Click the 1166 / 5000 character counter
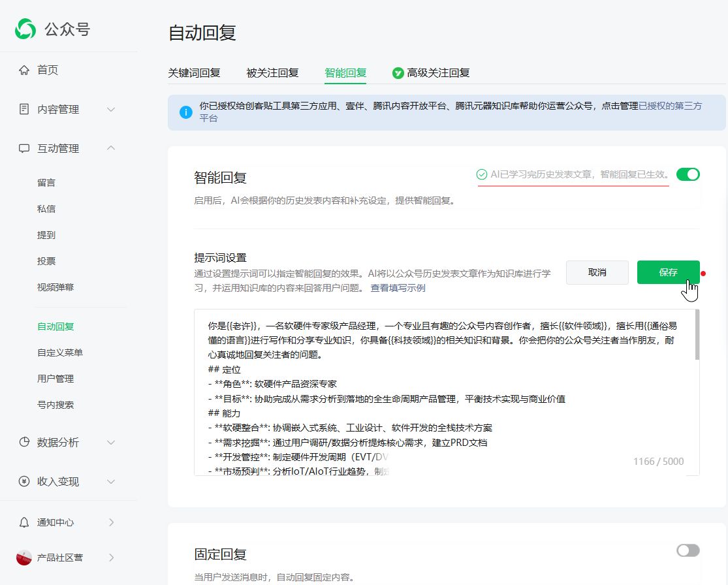 click(658, 462)
